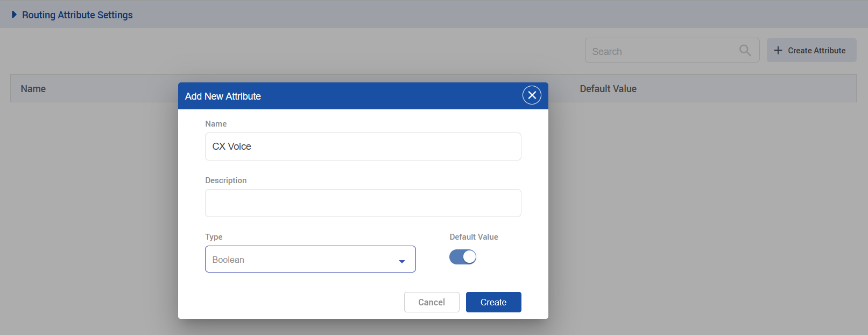
Task: Sort by the Name column header
Action: 33,89
